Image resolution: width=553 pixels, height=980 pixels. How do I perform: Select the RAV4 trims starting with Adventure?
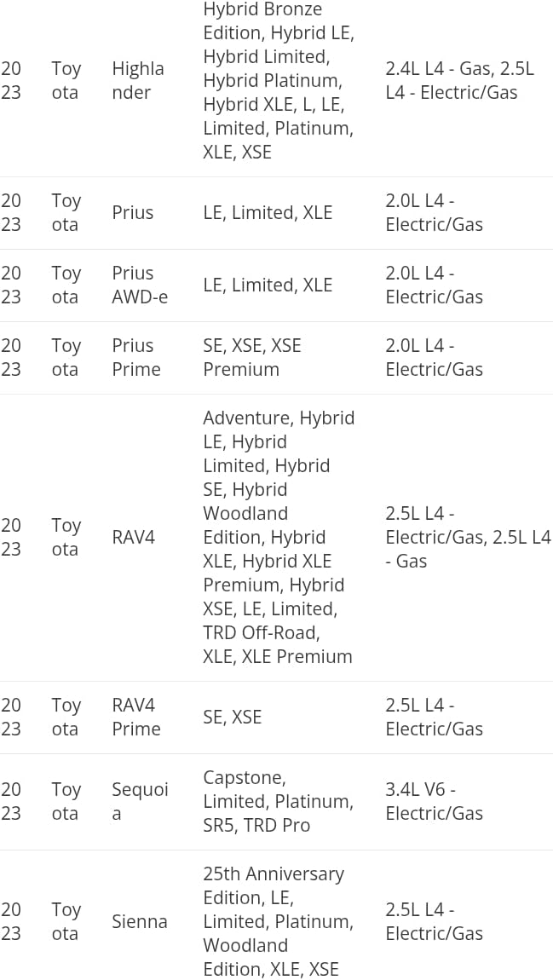(278, 537)
